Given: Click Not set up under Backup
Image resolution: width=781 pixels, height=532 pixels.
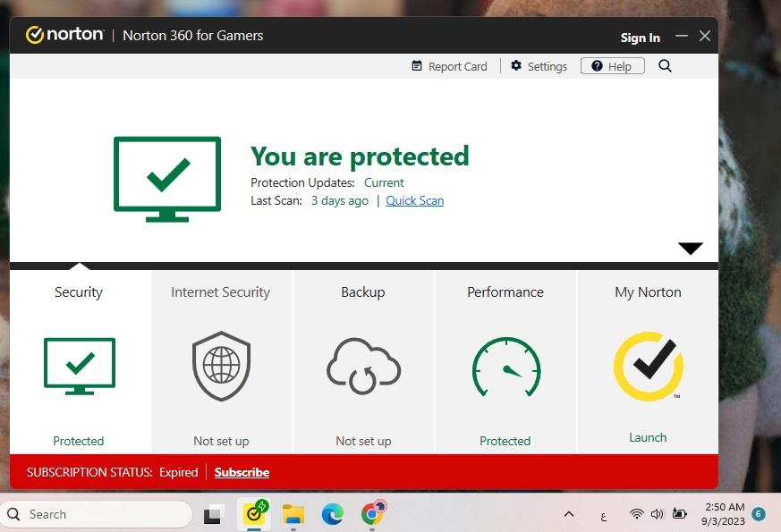Looking at the screenshot, I should [363, 441].
